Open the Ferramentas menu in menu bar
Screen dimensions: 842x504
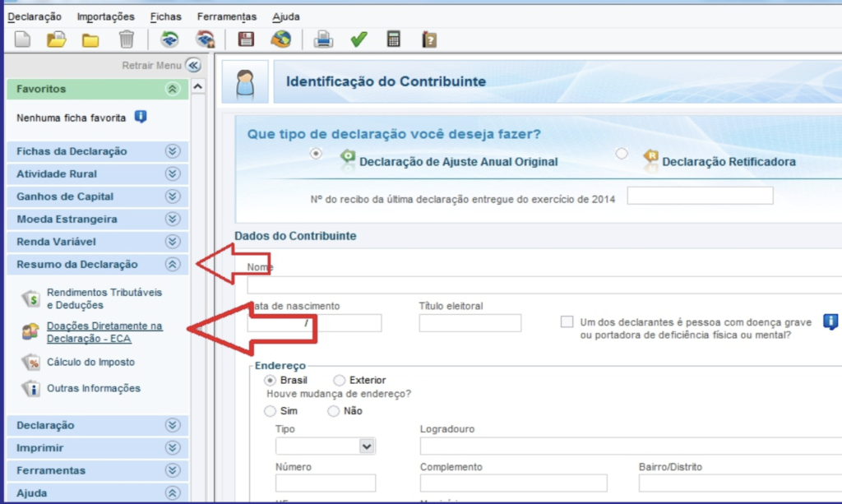tap(227, 16)
